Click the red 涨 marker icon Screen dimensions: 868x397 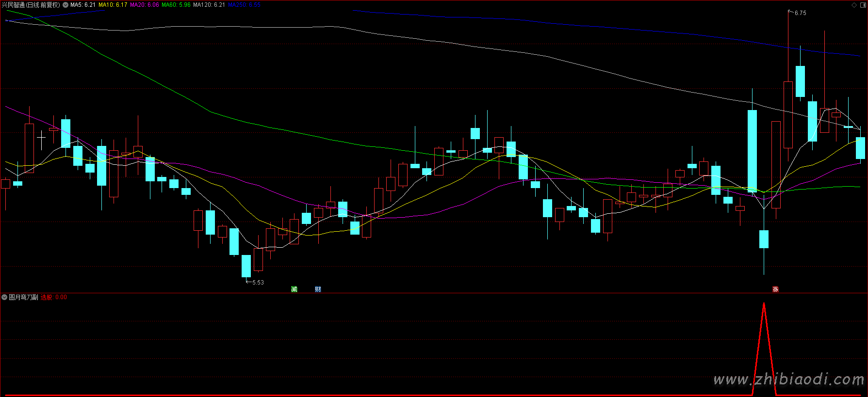[775, 289]
